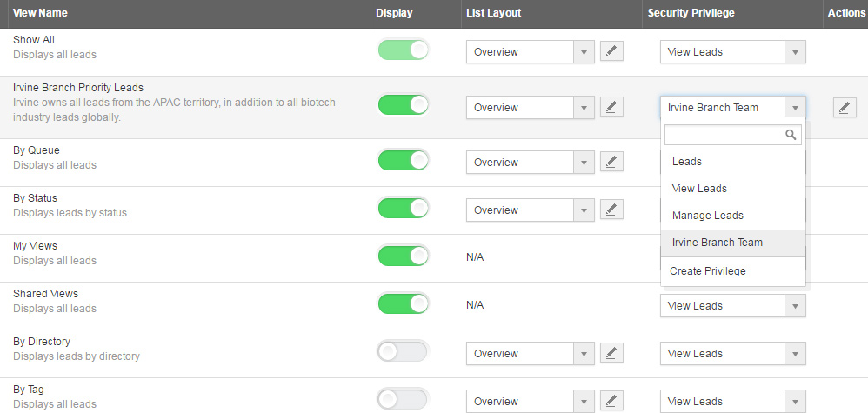Edit list layout for Irvine Branch Priority Leads
868x413 pixels.
point(612,108)
